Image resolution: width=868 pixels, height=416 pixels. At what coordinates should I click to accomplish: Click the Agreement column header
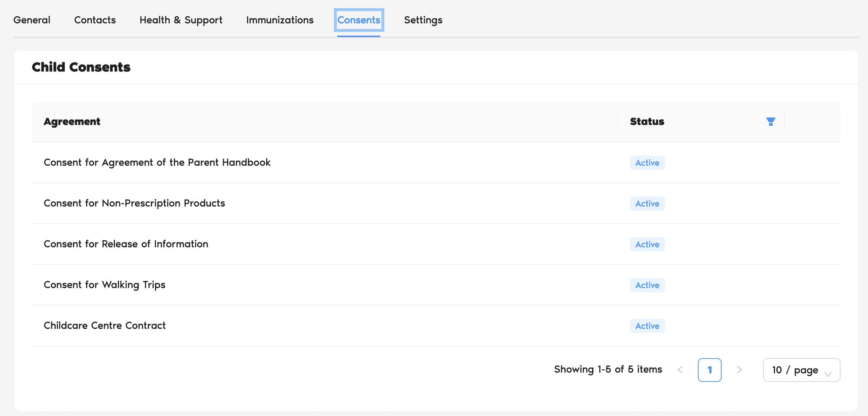pyautogui.click(x=72, y=122)
